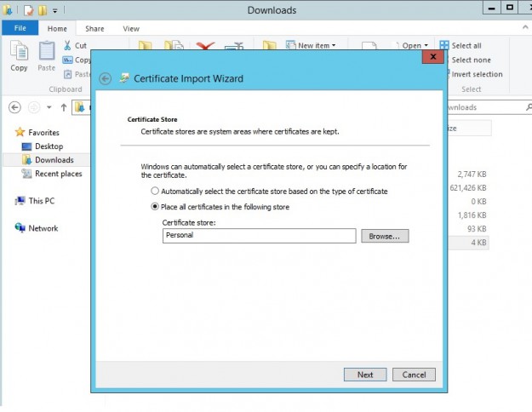Select Place all certificates in following store

155,207
